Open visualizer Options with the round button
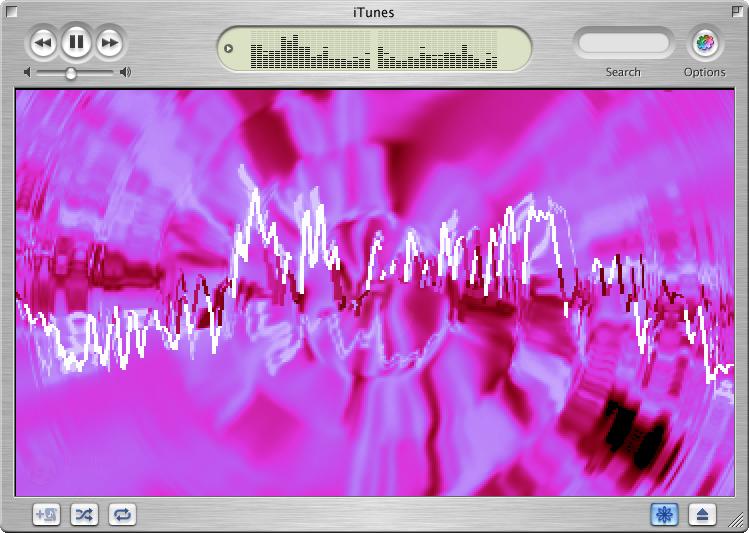 [705, 43]
